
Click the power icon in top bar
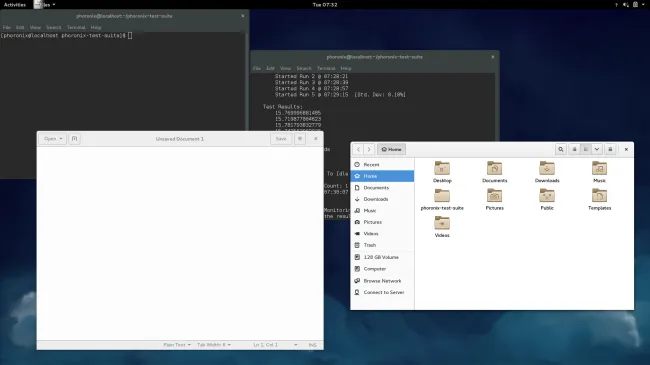[635, 5]
